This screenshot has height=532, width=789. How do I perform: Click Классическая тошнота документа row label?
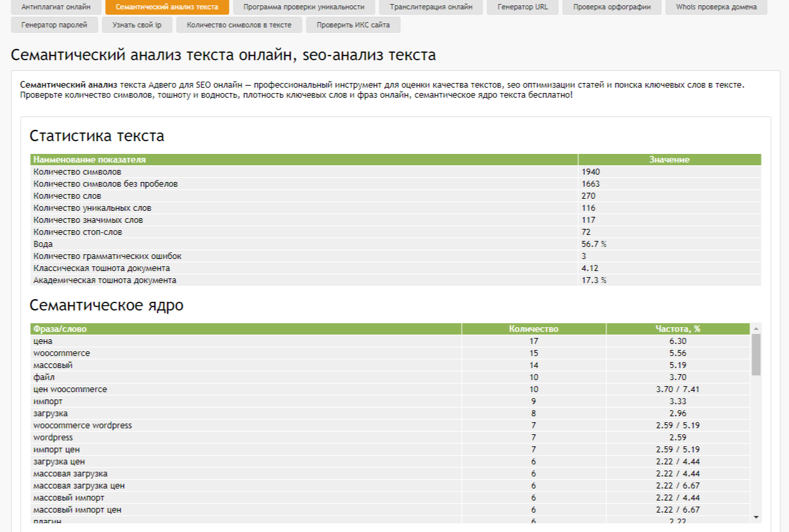pyautogui.click(x=102, y=268)
